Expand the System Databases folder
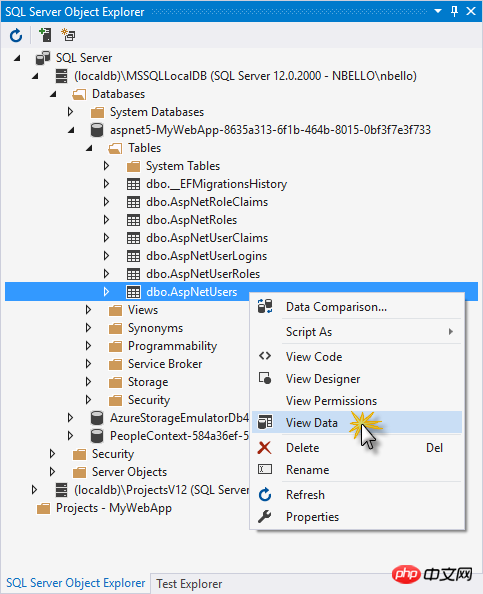The image size is (483, 594). point(70,112)
